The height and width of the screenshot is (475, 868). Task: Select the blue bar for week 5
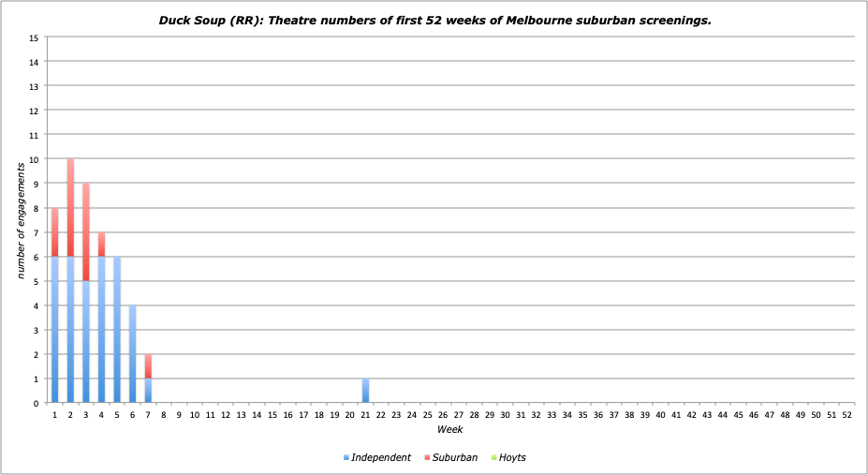pos(117,330)
